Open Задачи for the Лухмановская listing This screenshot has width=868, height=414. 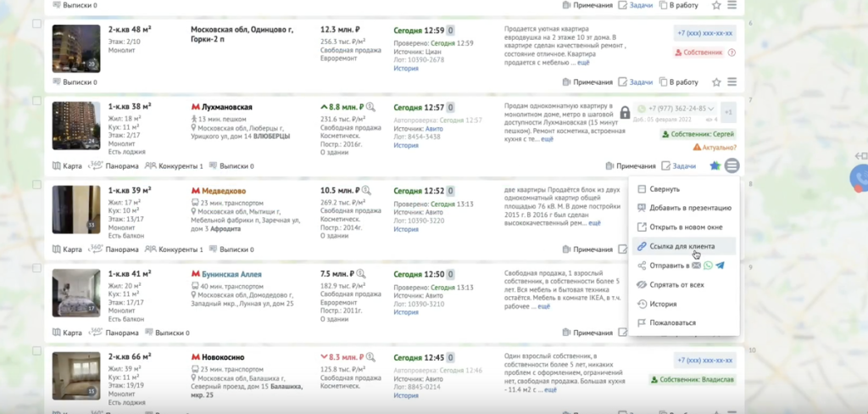[x=679, y=165]
